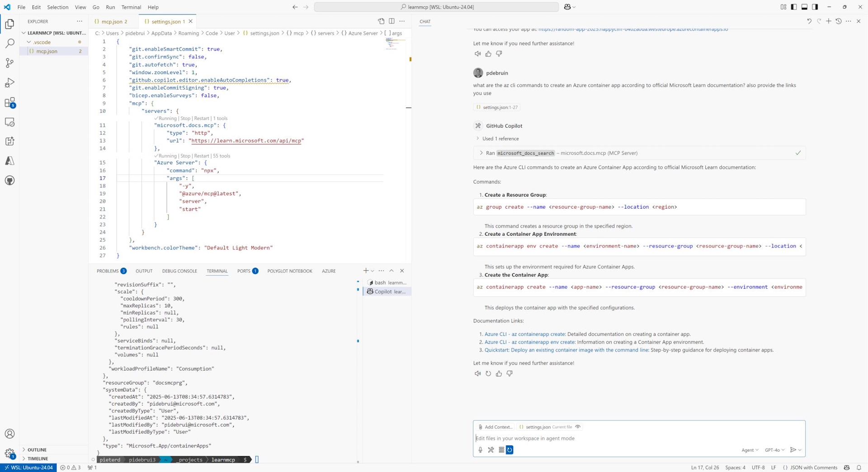Click the command center search box
Image resolution: width=868 pixels, height=472 pixels.
(436, 7)
